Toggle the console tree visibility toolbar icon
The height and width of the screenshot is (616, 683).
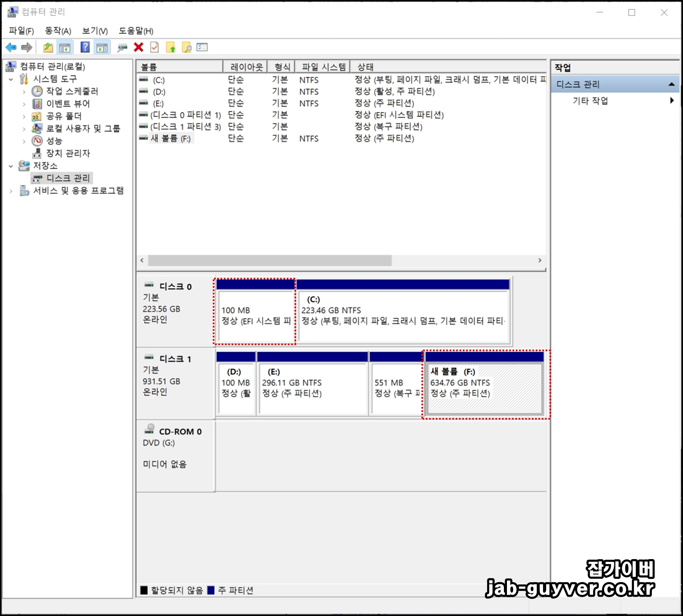point(65,47)
